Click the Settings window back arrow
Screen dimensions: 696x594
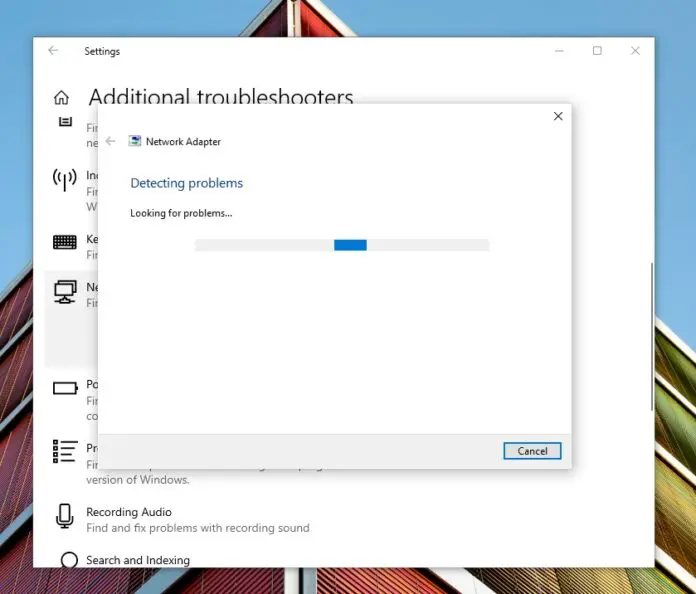(53, 51)
